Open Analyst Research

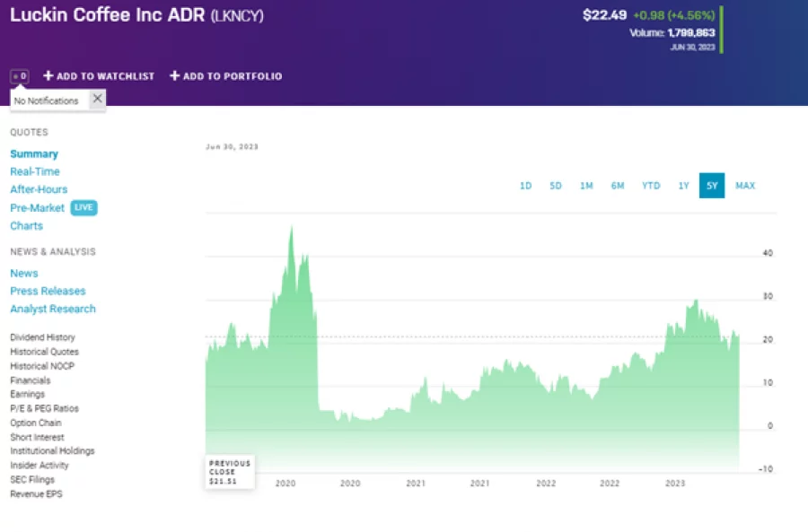[53, 309]
